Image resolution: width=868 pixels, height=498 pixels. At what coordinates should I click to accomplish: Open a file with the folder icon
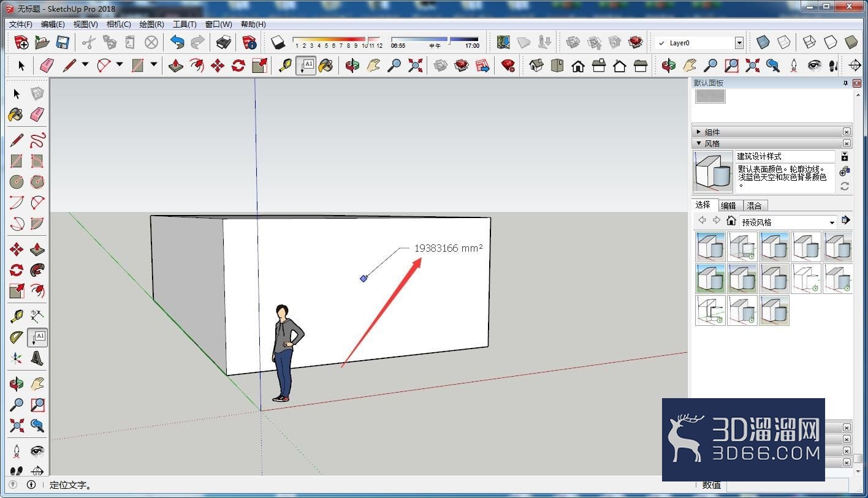(42, 42)
